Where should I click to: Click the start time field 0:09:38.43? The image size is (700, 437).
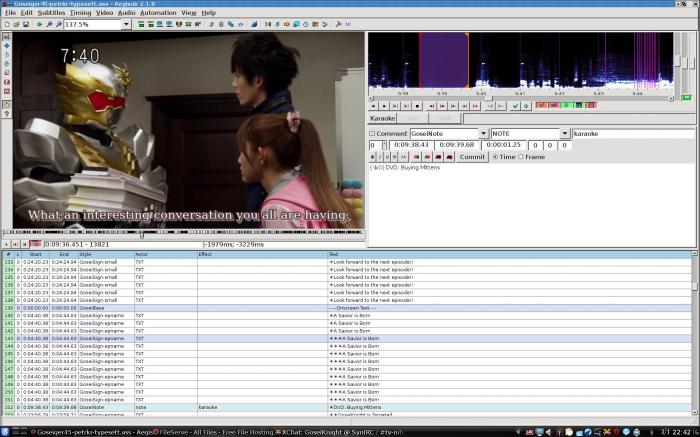[411, 145]
